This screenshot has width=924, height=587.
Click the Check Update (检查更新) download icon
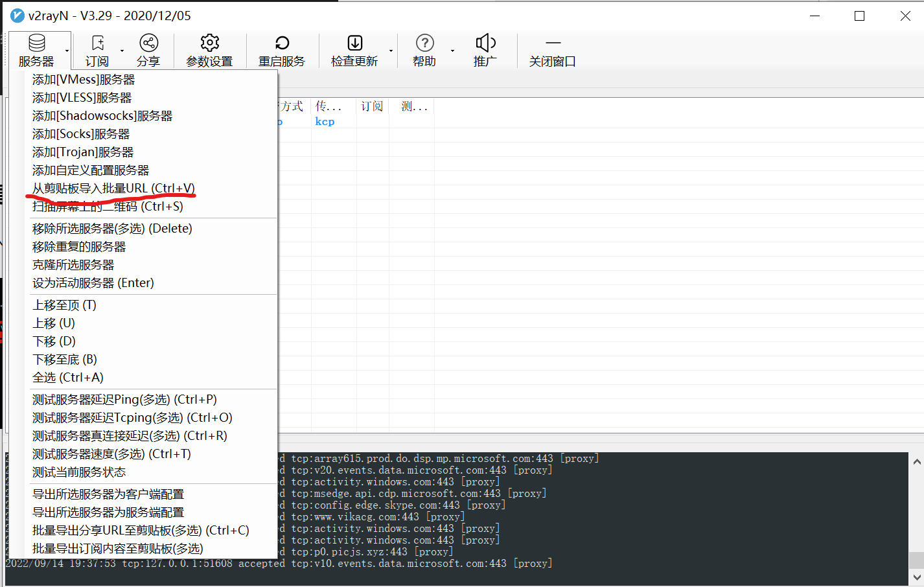pyautogui.click(x=354, y=43)
